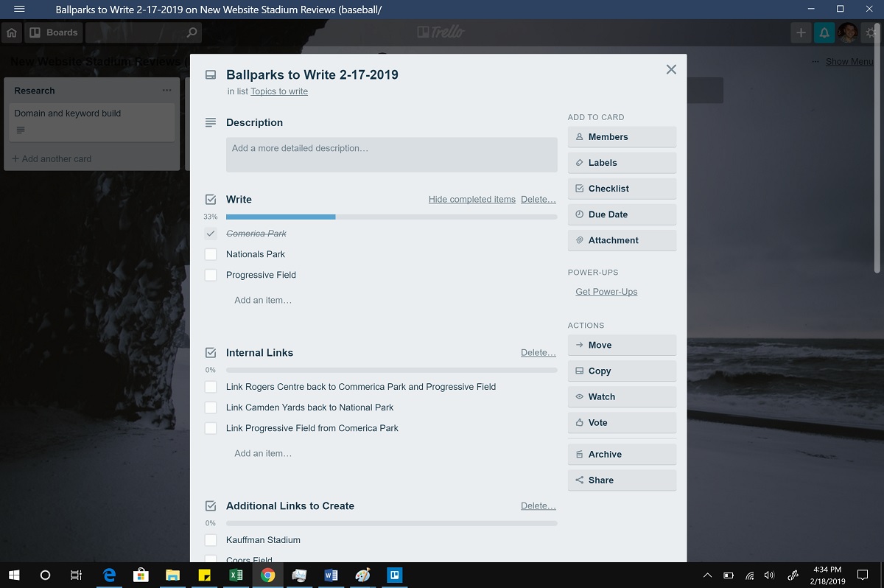Close the Ballparks to Write card
This screenshot has height=588, width=884.
[x=671, y=69]
